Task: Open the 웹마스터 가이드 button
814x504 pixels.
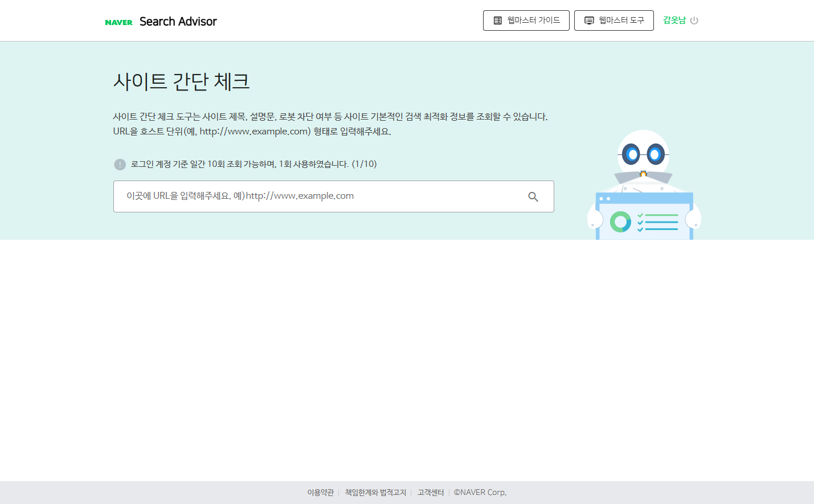Action: pyautogui.click(x=526, y=21)
